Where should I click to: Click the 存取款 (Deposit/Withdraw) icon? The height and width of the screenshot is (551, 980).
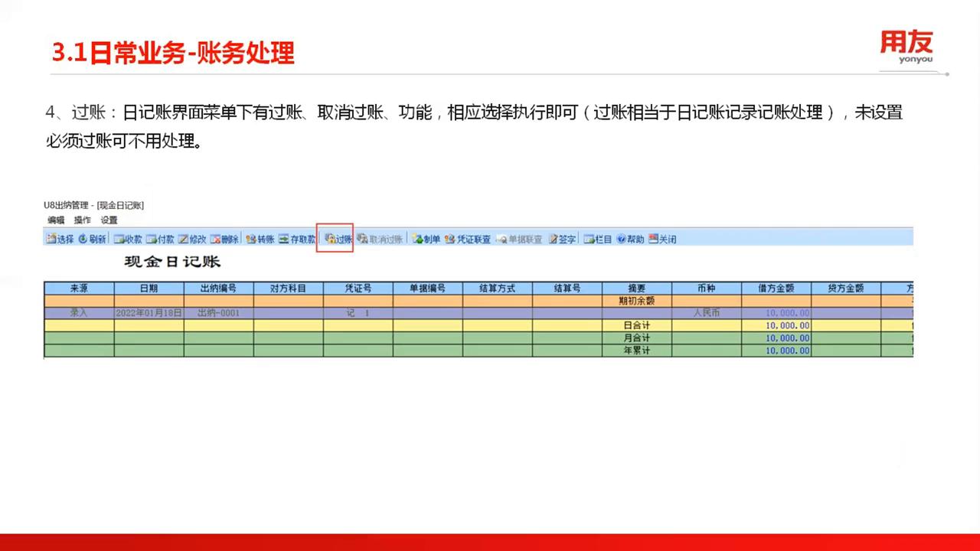pyautogui.click(x=297, y=239)
